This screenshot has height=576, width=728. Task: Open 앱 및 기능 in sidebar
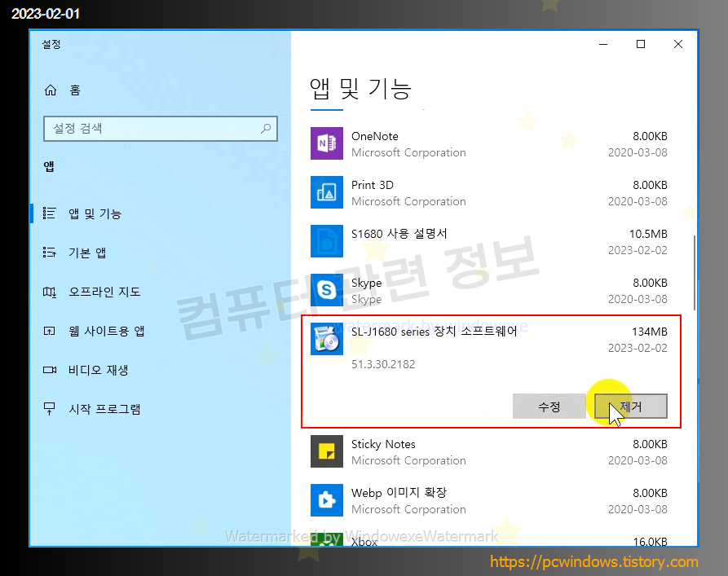[95, 213]
